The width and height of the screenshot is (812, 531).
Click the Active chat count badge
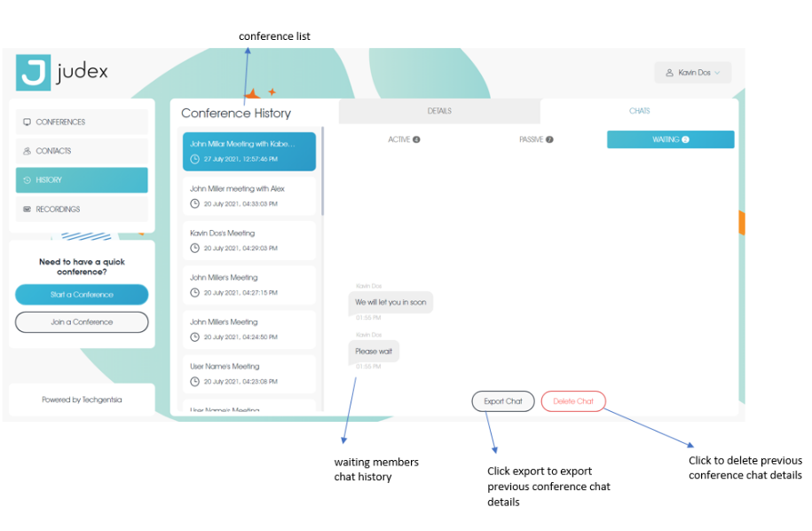pos(416,139)
